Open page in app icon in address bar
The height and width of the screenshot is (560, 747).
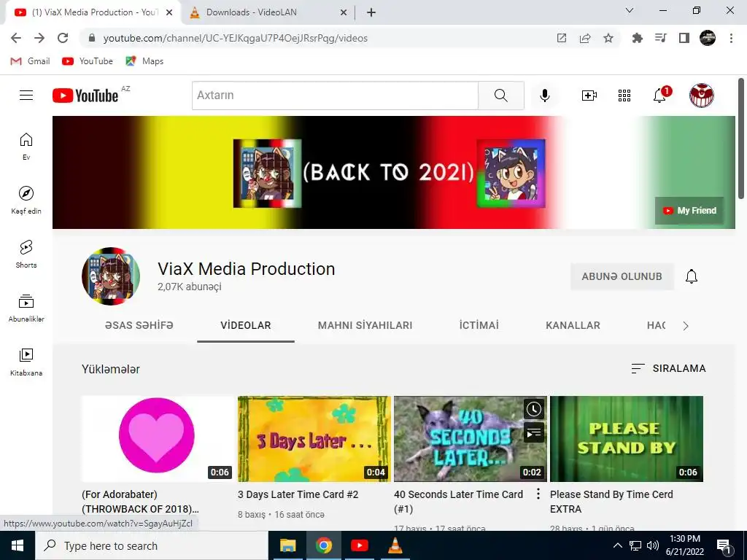tap(562, 38)
